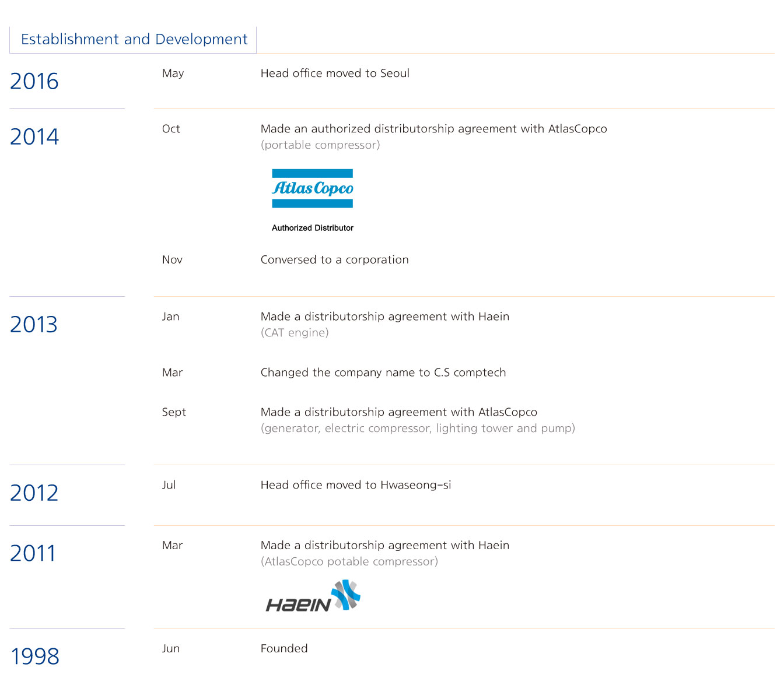The height and width of the screenshot is (685, 784).
Task: Click 'Head office moved to Seoul' text
Action: coord(335,73)
